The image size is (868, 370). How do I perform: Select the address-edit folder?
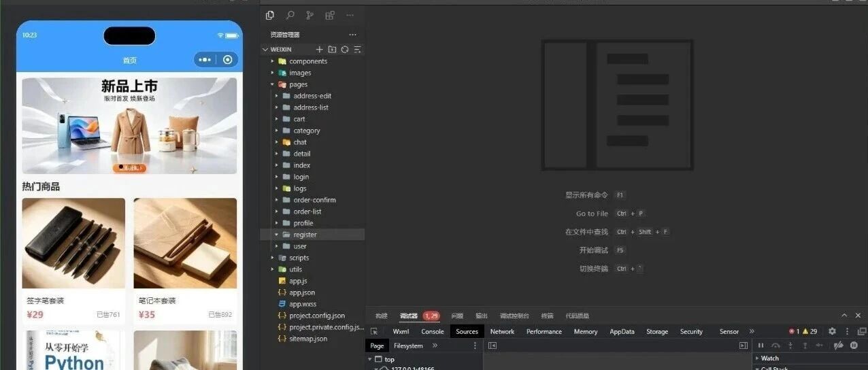tap(312, 96)
